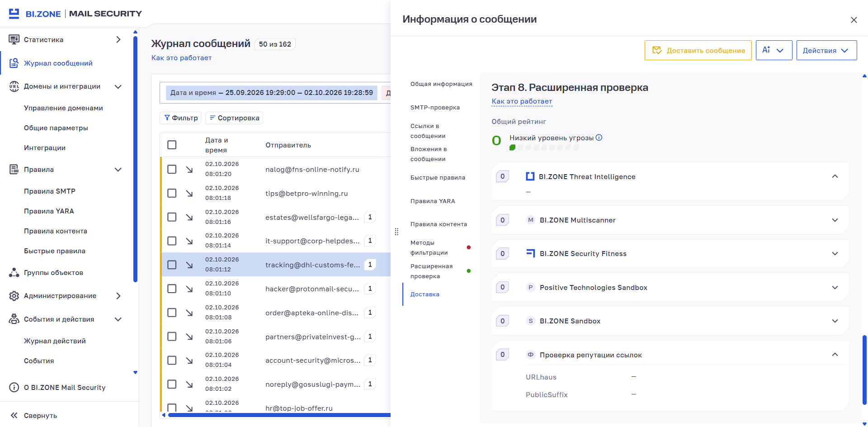Click the Правила document icon
868x427 pixels.
coord(14,169)
